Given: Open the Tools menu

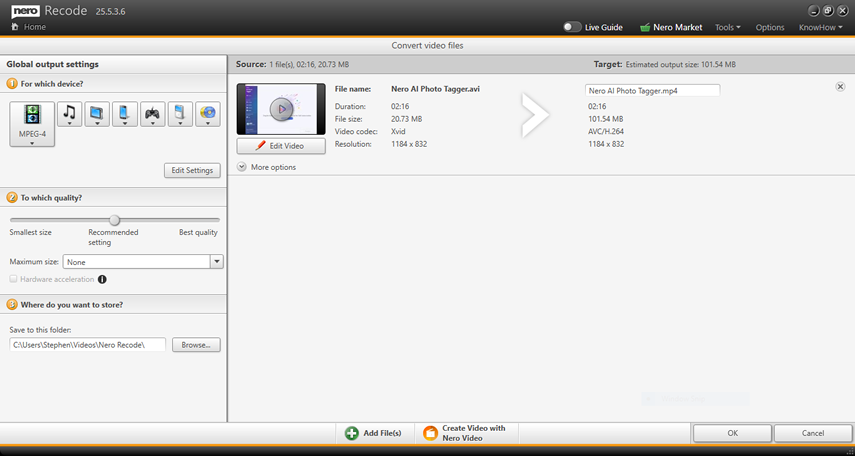Looking at the screenshot, I should (728, 27).
